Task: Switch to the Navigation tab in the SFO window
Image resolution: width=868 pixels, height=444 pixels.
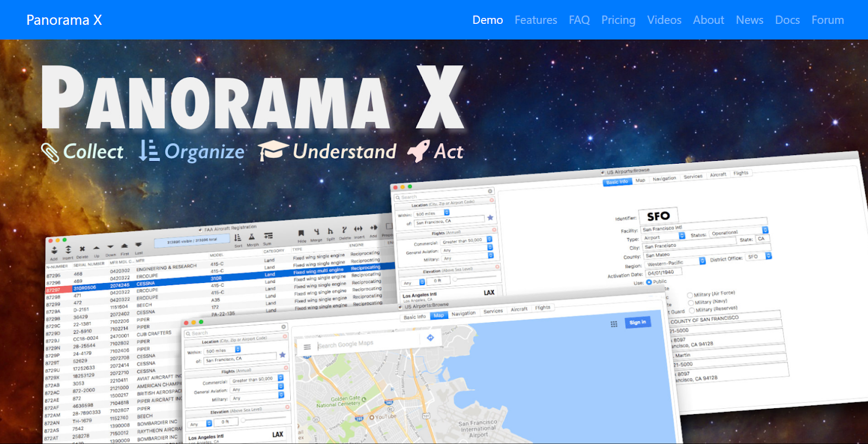Action: 664,178
